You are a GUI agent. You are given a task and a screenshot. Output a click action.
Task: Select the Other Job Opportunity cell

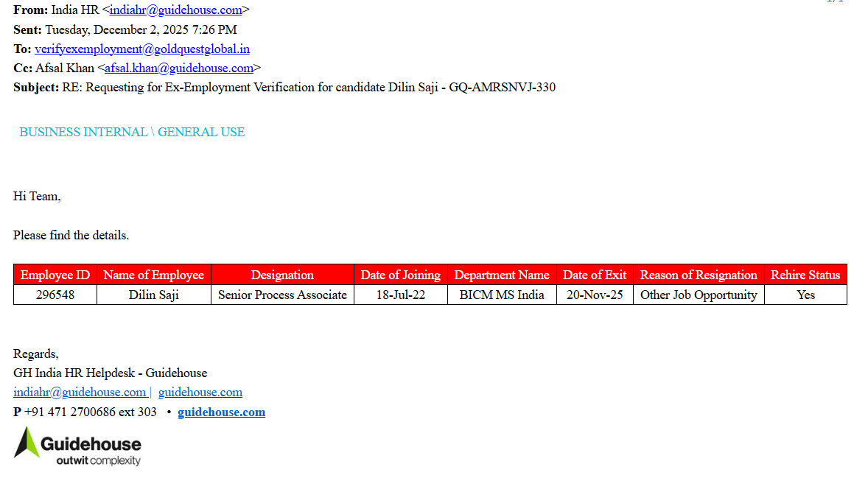coord(698,295)
